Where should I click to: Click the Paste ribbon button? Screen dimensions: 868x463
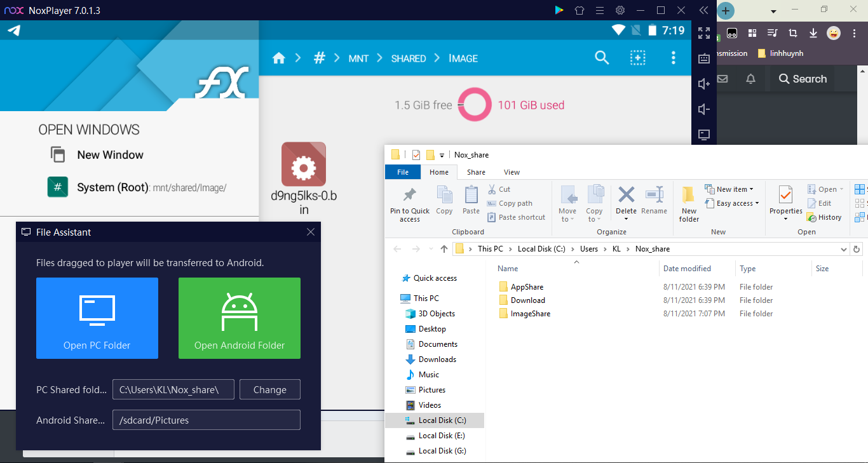(x=471, y=201)
